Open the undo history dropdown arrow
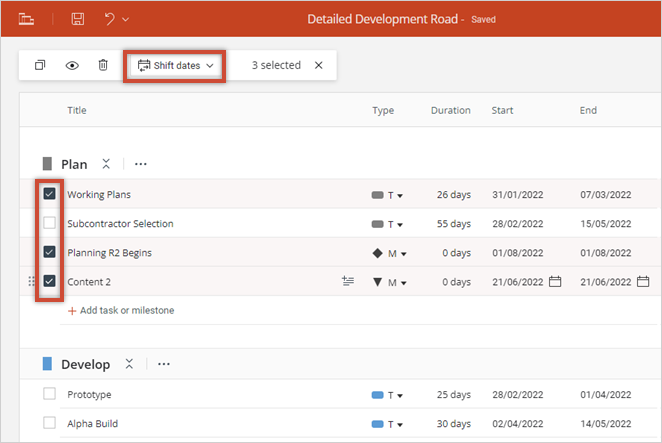This screenshot has width=662, height=443. point(125,19)
